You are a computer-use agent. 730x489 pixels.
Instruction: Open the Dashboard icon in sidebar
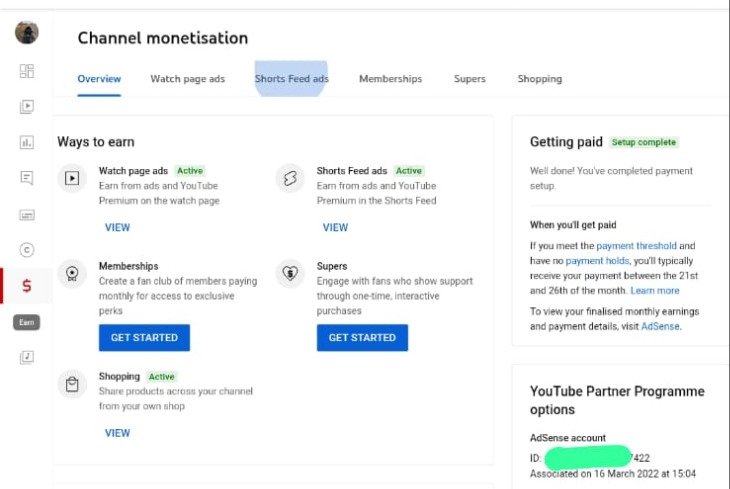pyautogui.click(x=27, y=71)
